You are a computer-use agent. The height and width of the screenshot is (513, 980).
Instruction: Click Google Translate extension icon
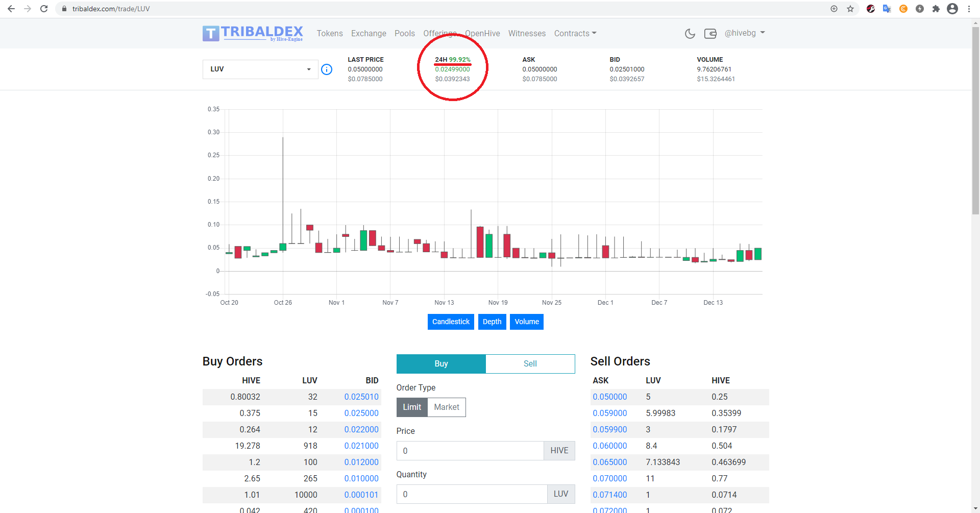click(x=887, y=9)
